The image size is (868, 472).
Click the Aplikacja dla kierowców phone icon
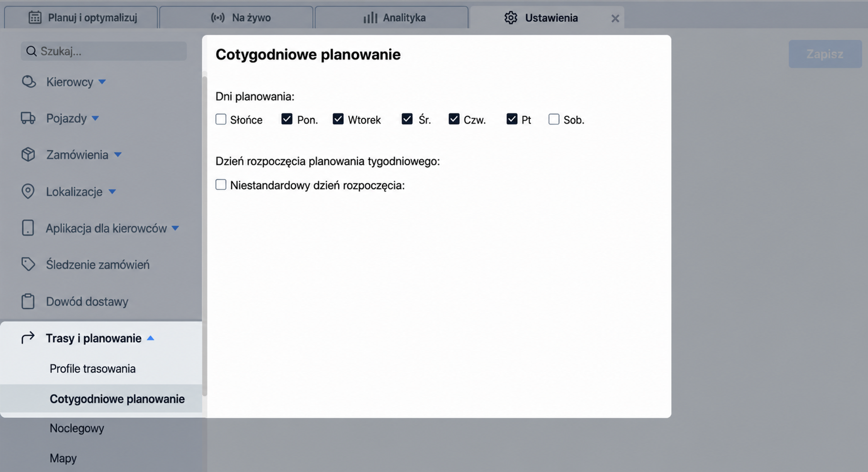coord(28,228)
